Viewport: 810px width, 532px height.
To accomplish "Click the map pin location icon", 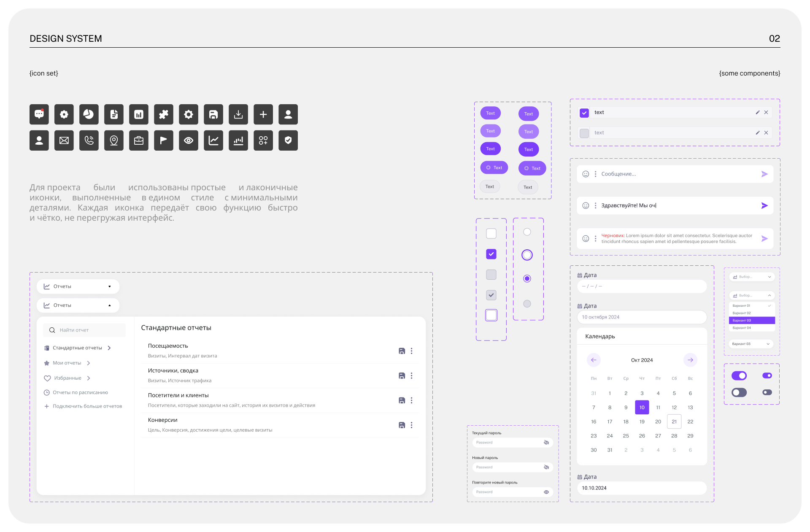I will [x=114, y=140].
